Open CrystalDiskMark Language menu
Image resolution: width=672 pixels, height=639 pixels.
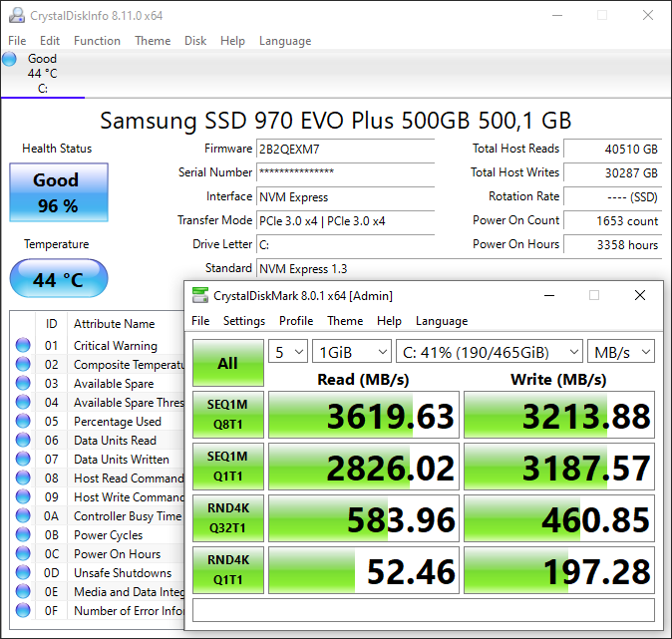pyautogui.click(x=442, y=321)
